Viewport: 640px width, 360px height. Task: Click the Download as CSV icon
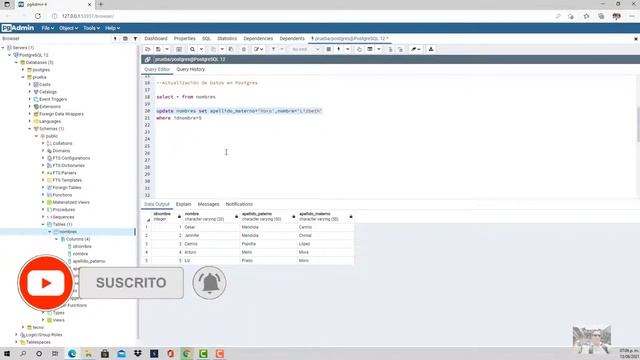[431, 49]
